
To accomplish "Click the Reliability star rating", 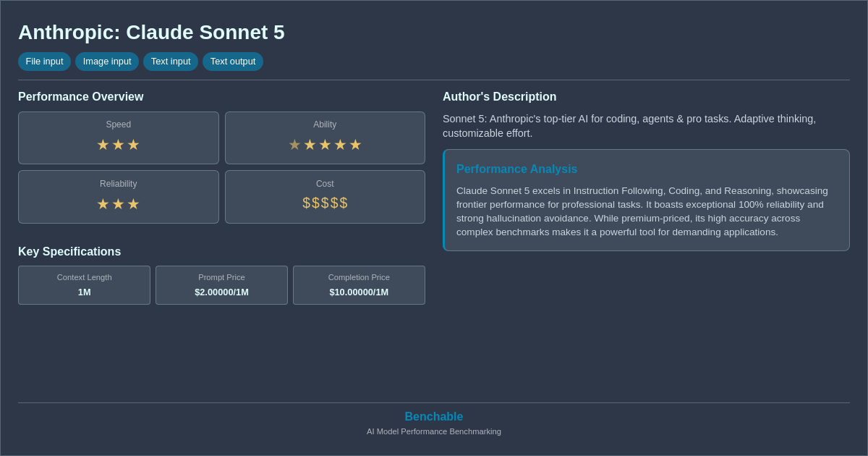I will pos(119,204).
